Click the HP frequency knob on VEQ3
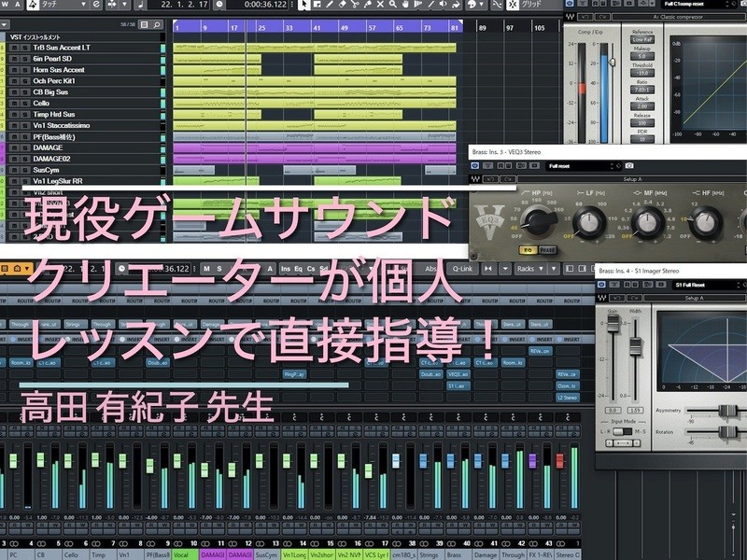747x560 pixels. 537,220
